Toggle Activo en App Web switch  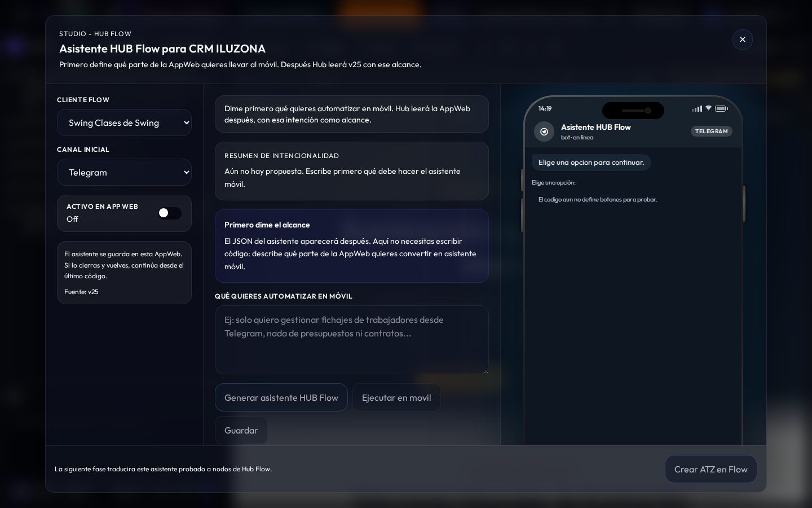(x=170, y=213)
